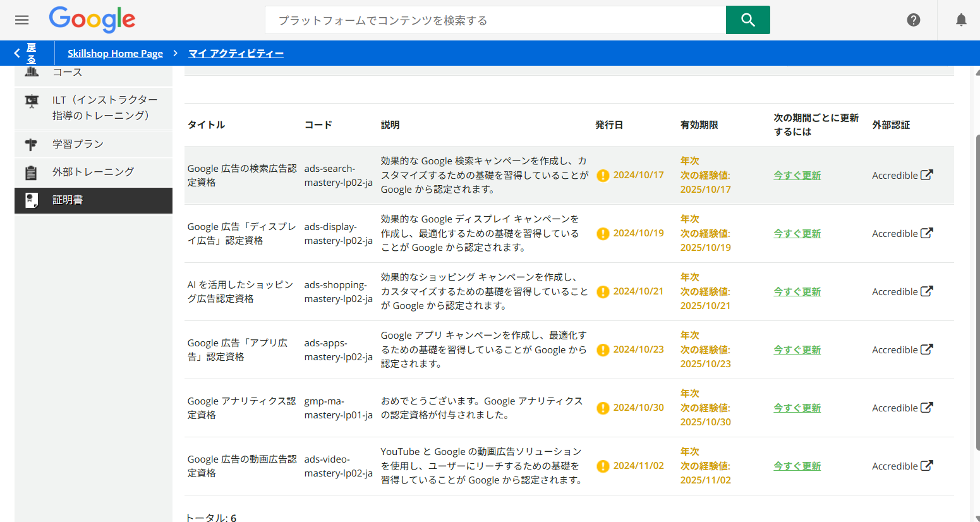This screenshot has width=980, height=522.
Task: Navigate to Skillshop Home Page breadcrumb
Action: [x=115, y=53]
